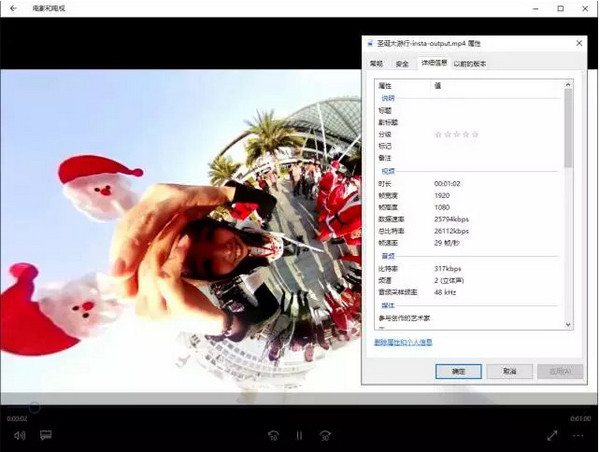Mute audio with the volume icon
600x452 pixels.
pos(19,436)
